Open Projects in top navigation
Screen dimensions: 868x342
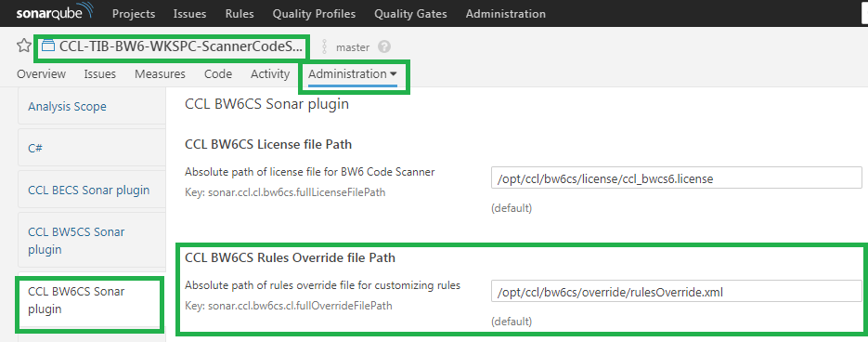point(134,14)
